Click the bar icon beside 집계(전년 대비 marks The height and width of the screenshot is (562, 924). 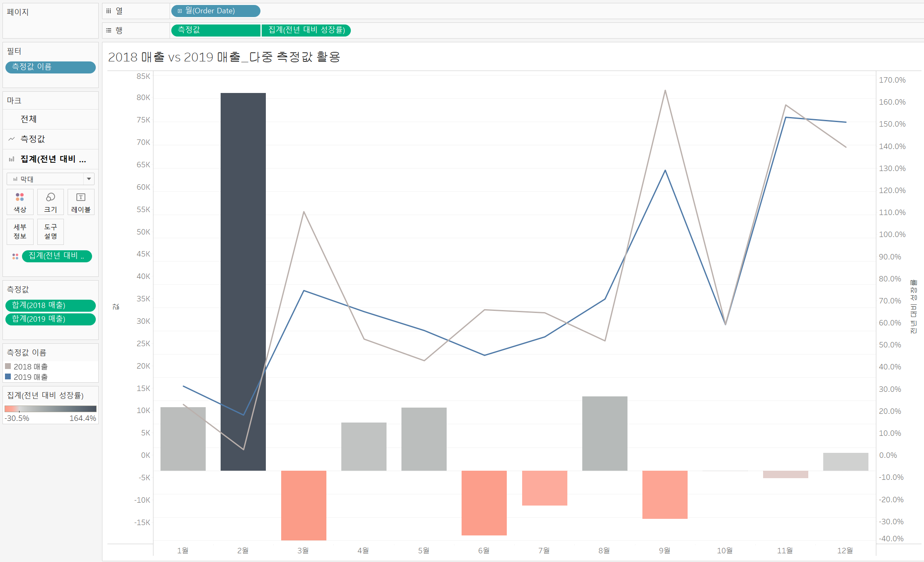12,159
